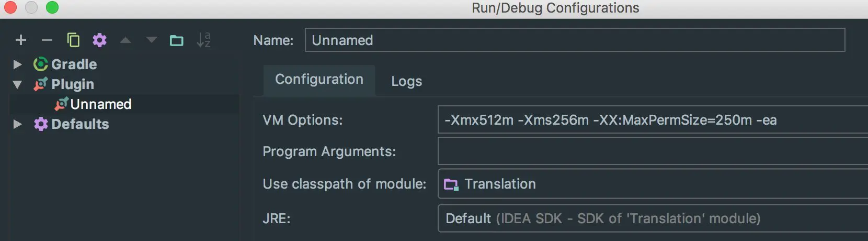Open the Use classpath of module dropdown
This screenshot has width=868, height=241.
[x=651, y=184]
